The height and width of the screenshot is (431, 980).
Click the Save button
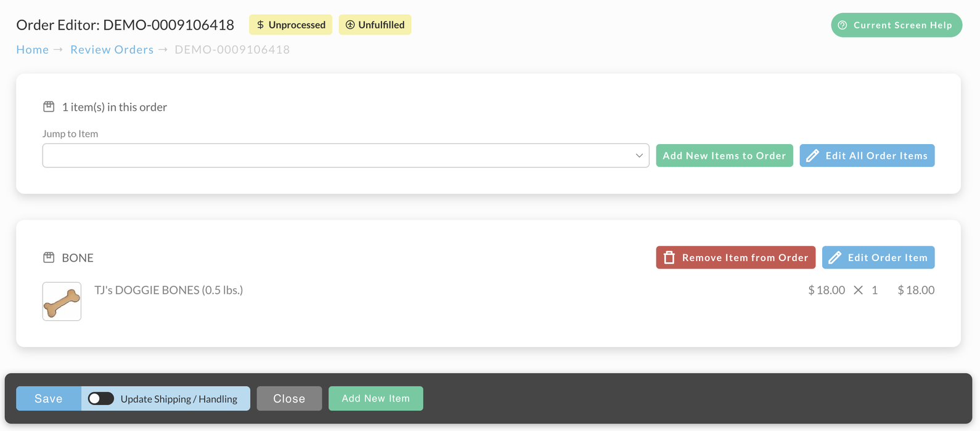[49, 398]
